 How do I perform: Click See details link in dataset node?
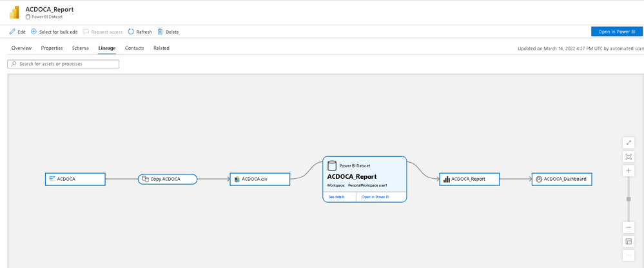337,197
